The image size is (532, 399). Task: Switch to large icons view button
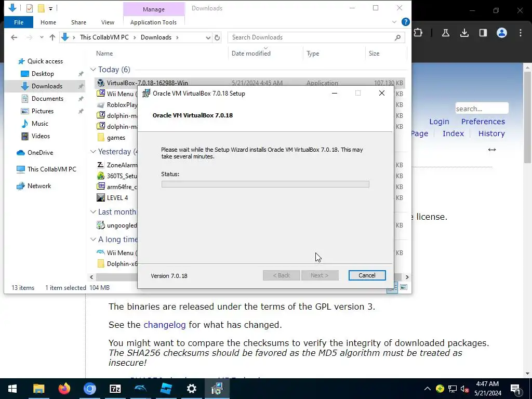tap(403, 287)
